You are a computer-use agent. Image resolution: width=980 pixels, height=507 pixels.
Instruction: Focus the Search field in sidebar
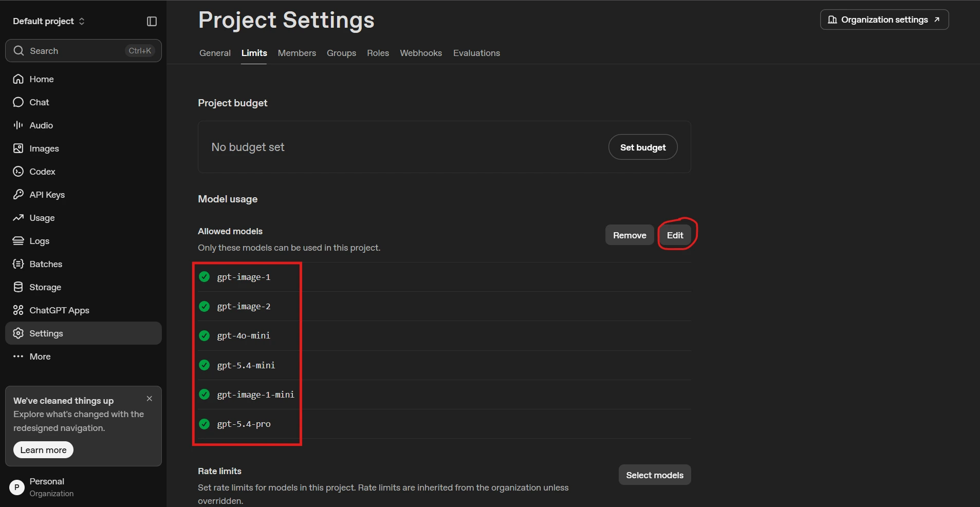click(83, 51)
